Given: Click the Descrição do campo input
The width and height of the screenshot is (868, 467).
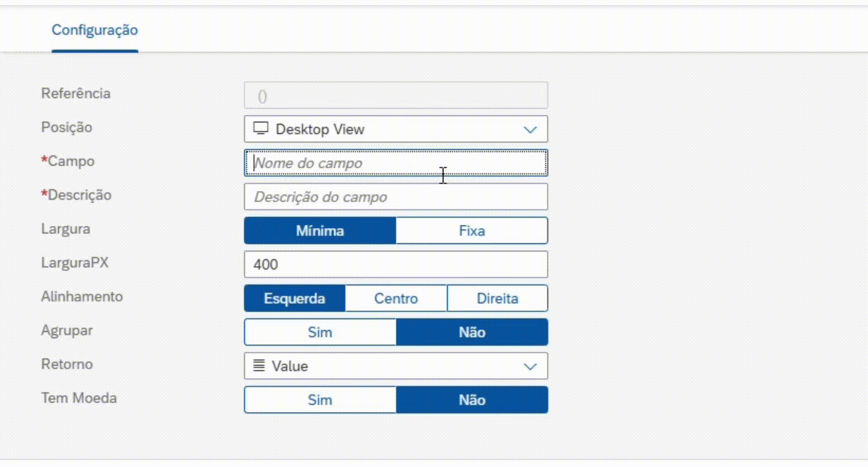Looking at the screenshot, I should click(x=396, y=197).
